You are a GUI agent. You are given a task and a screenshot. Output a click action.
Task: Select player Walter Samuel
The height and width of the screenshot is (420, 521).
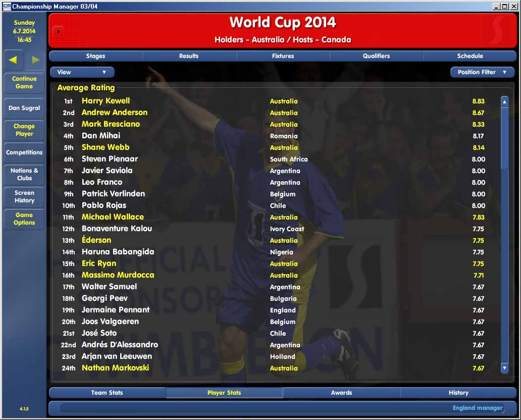pos(110,286)
